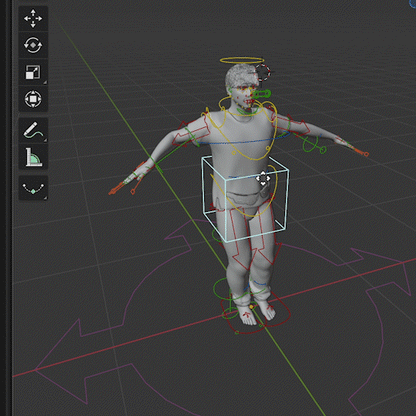Select the light-blue cube torso control
The height and width of the screenshot is (416, 416).
(245, 199)
